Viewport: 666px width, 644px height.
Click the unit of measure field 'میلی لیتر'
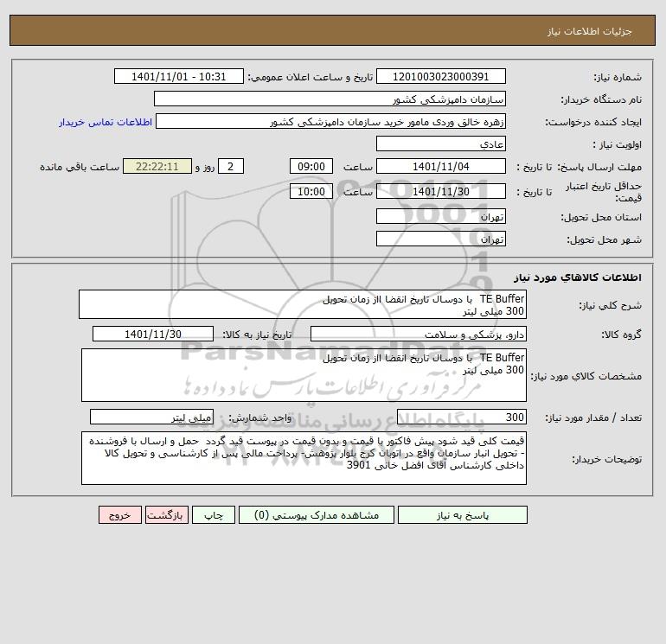(x=151, y=418)
